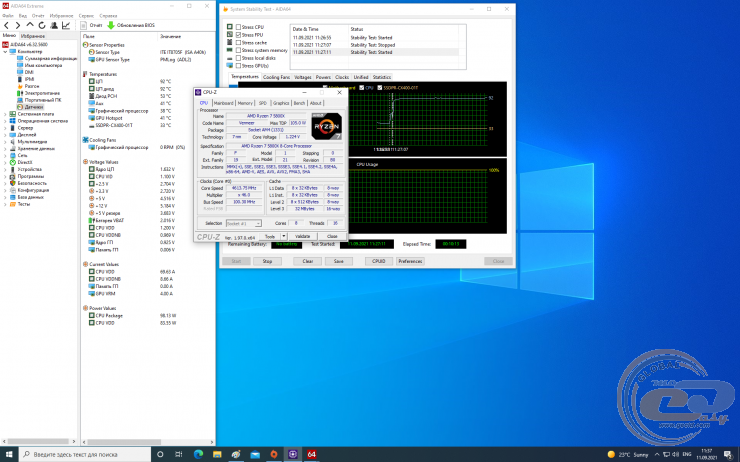Viewport: 740px width, 462px height.
Task: Open the Файл menu in AIDA64
Action: pos(8,16)
